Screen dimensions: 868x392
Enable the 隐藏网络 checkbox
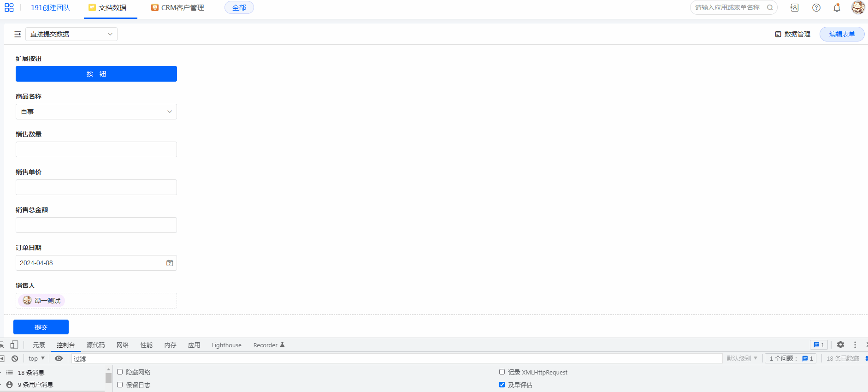click(120, 372)
